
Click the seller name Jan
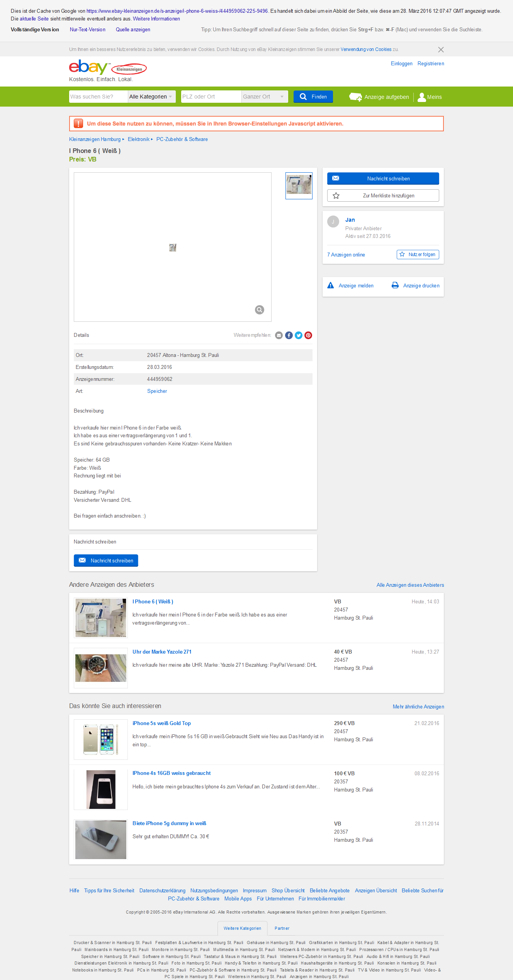coord(350,220)
